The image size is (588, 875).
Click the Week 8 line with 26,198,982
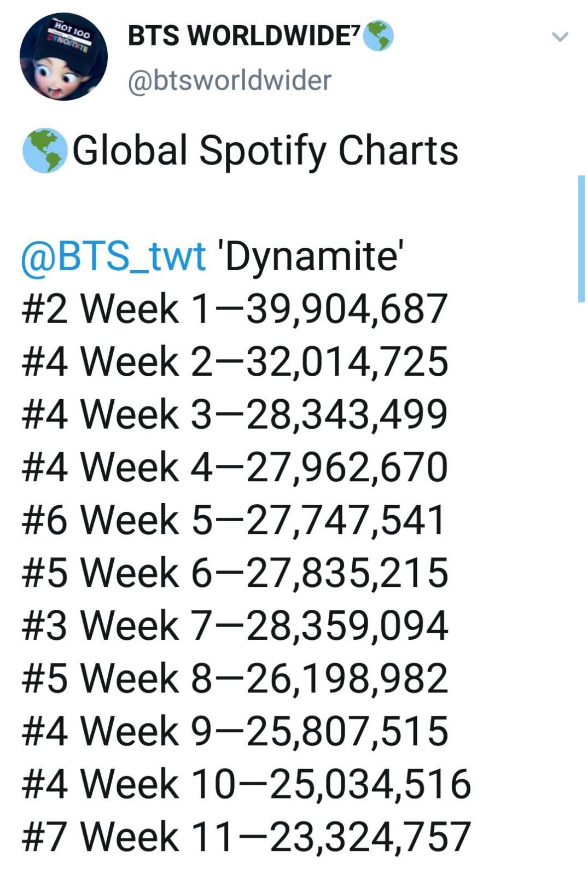[235, 678]
